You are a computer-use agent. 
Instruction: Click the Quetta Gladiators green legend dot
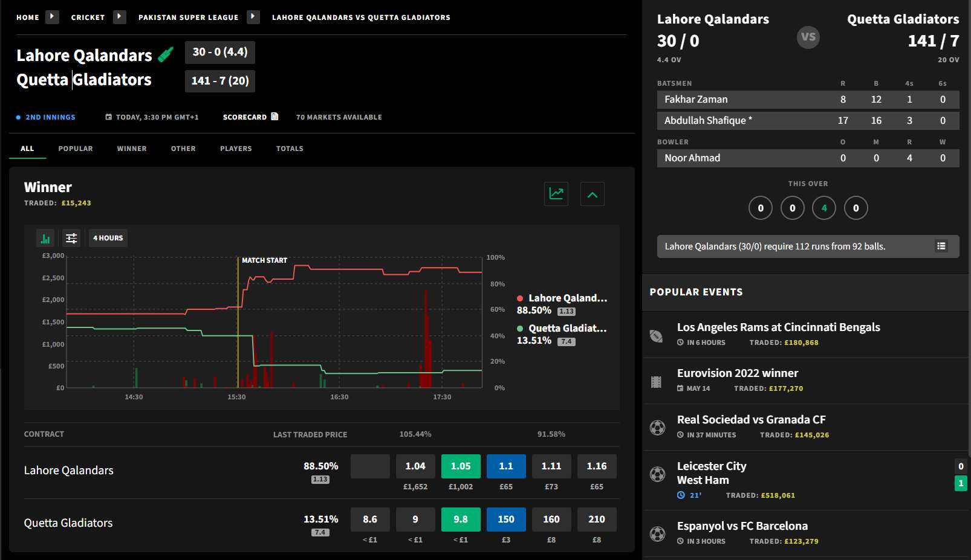point(520,329)
